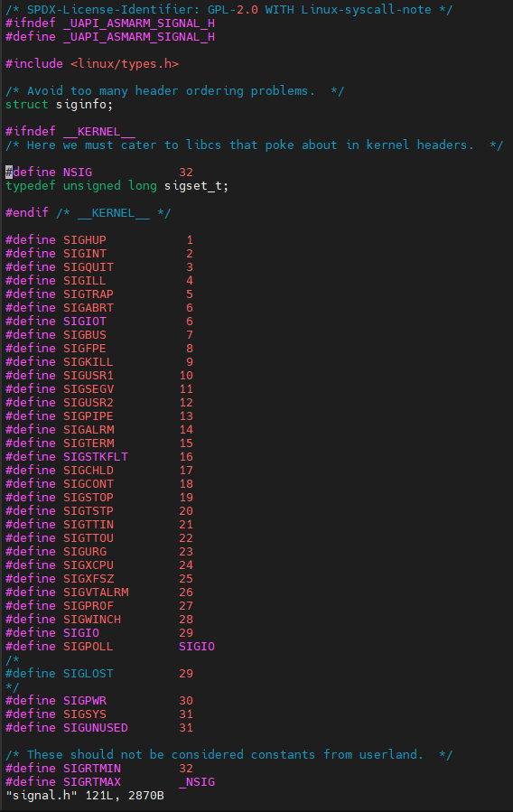
Task: Click the <linux/types.h> include
Action: pos(125,64)
